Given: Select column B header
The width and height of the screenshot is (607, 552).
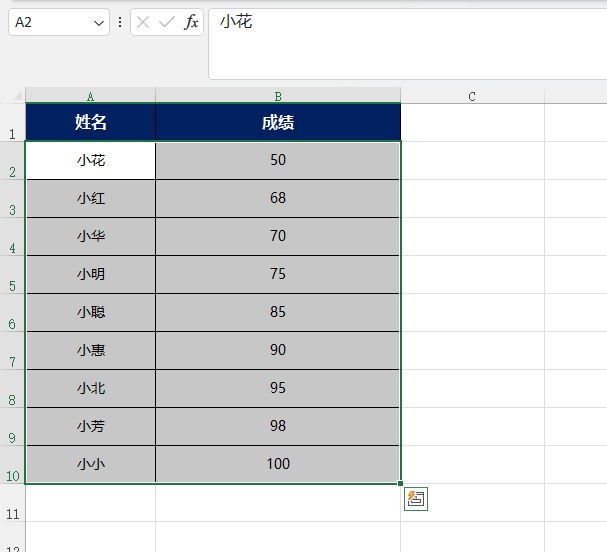Looking at the screenshot, I should [278, 96].
